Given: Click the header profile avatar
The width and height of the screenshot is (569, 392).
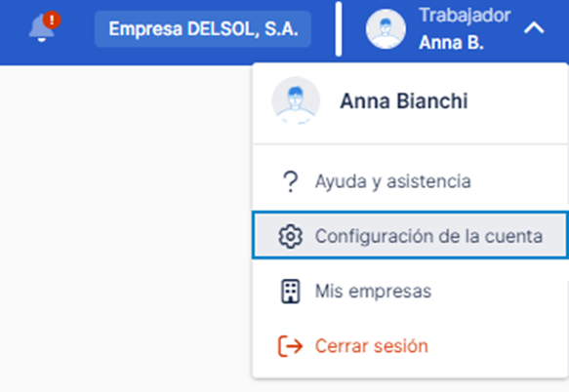Looking at the screenshot, I should click(x=386, y=29).
